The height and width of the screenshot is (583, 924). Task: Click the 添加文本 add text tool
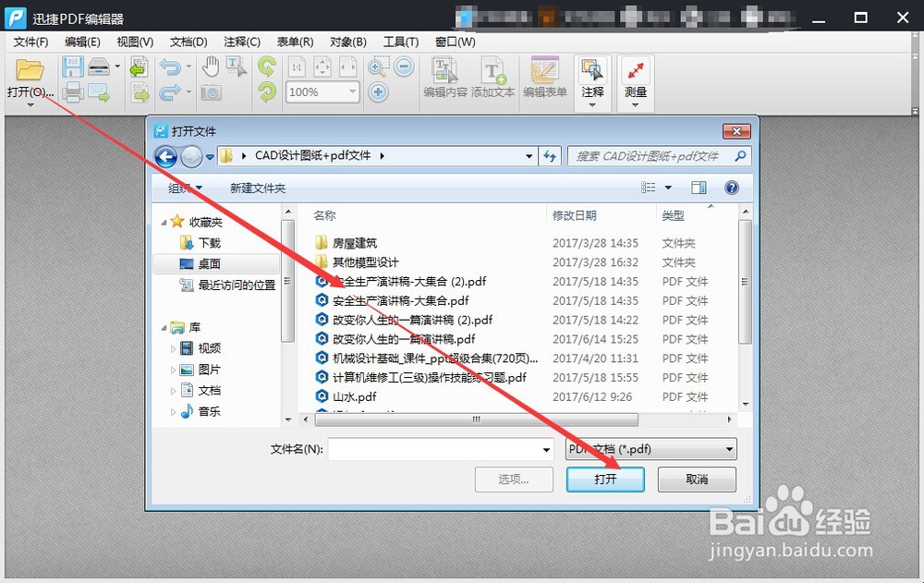[492, 78]
